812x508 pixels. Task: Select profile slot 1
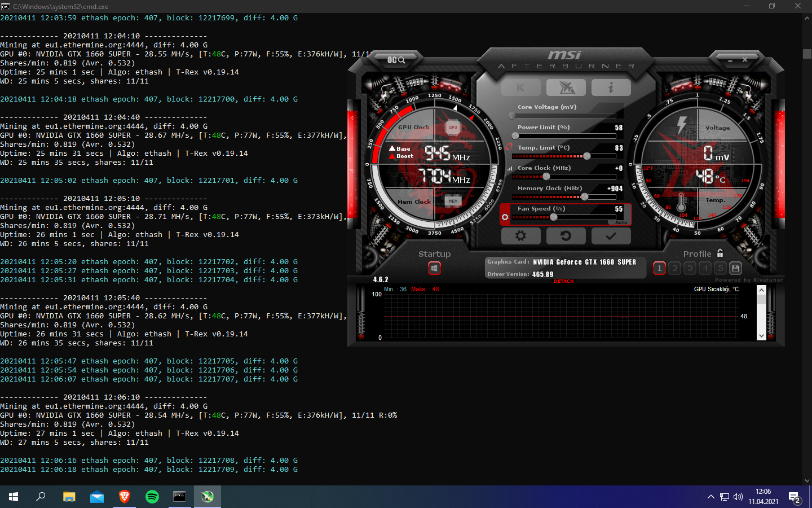659,268
